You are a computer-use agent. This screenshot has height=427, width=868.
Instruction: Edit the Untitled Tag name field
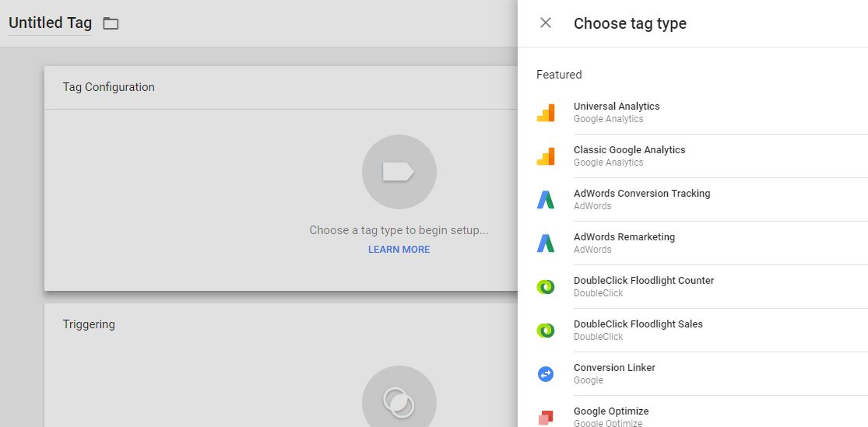point(50,23)
